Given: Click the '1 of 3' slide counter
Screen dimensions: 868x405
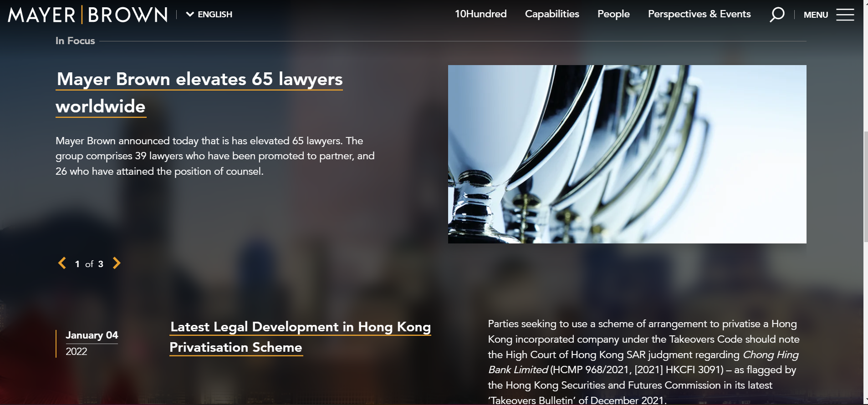Looking at the screenshot, I should pyautogui.click(x=89, y=264).
